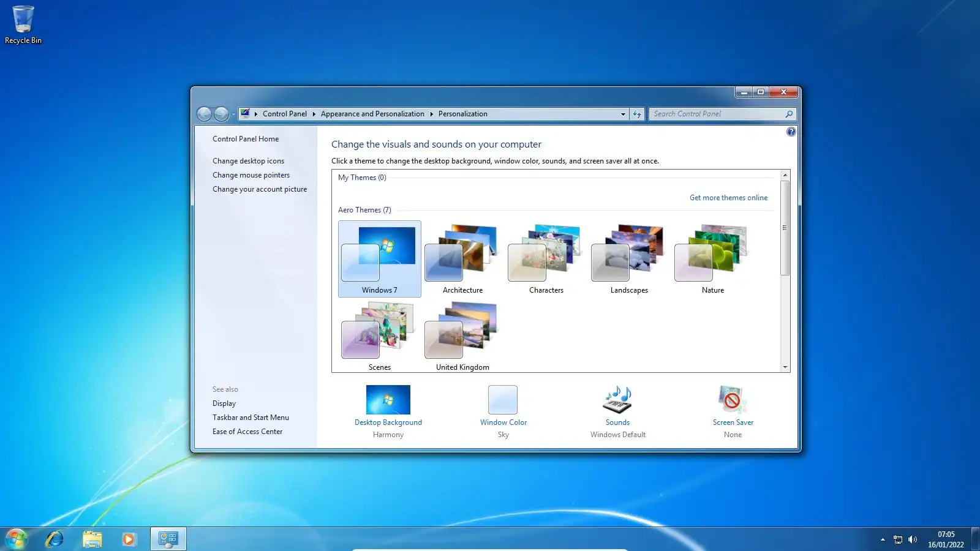Launch Internet Explorer from taskbar
The height and width of the screenshot is (551, 980).
pos(55,539)
